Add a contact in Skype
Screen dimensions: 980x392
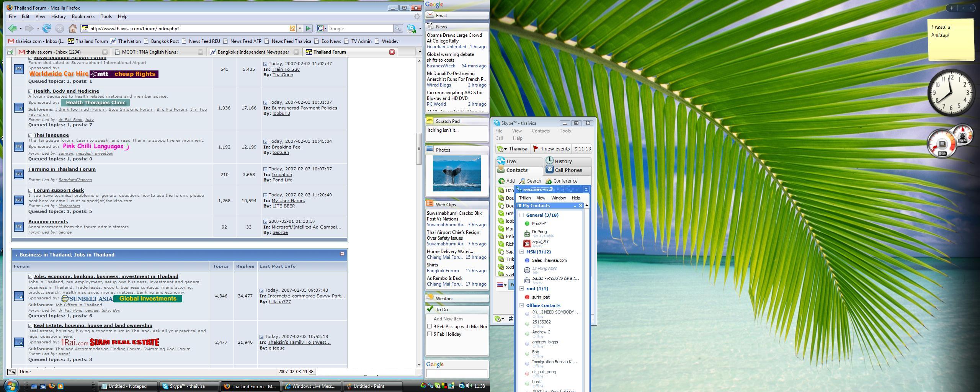point(506,181)
